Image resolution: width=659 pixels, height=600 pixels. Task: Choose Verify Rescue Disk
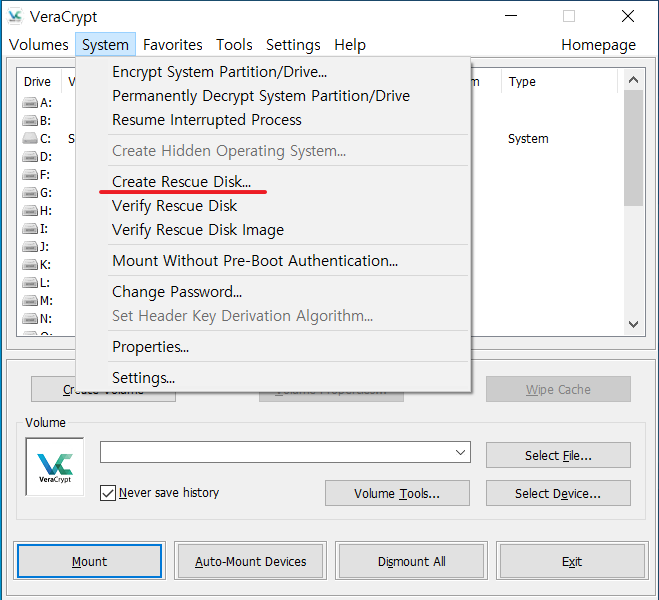pyautogui.click(x=273, y=206)
